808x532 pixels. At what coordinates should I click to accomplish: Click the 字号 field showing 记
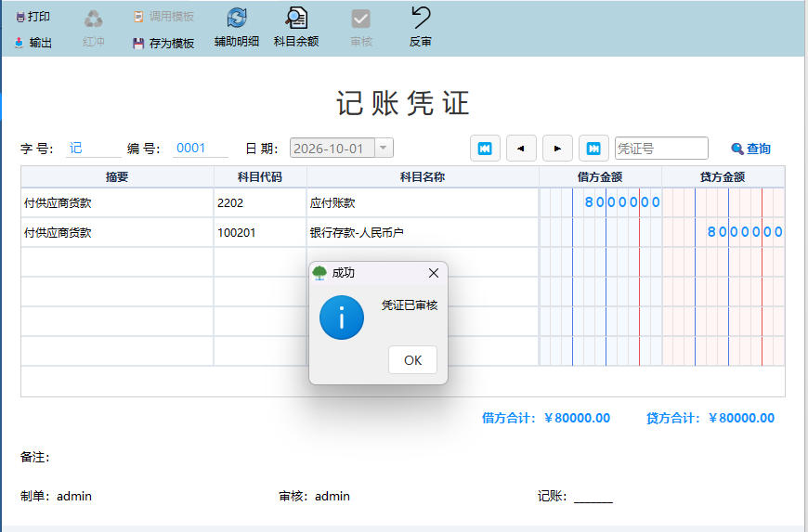coord(93,149)
